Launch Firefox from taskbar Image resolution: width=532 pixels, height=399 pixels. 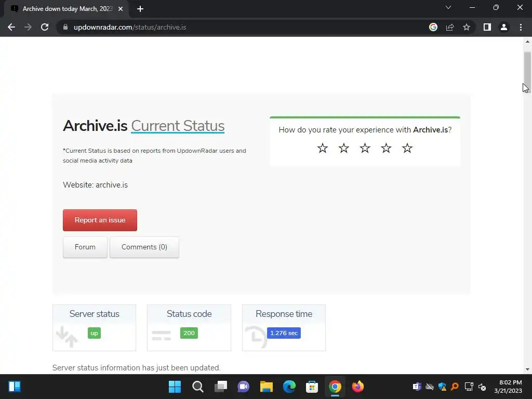pos(357,387)
